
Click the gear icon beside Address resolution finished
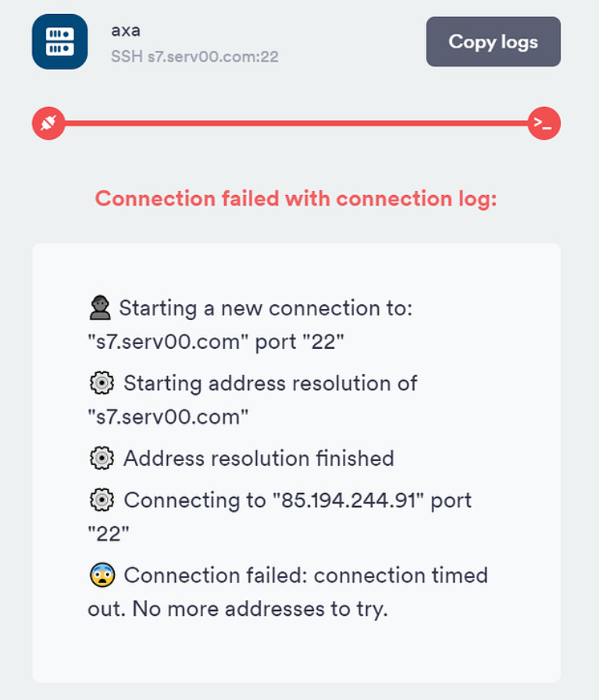pyautogui.click(x=102, y=458)
